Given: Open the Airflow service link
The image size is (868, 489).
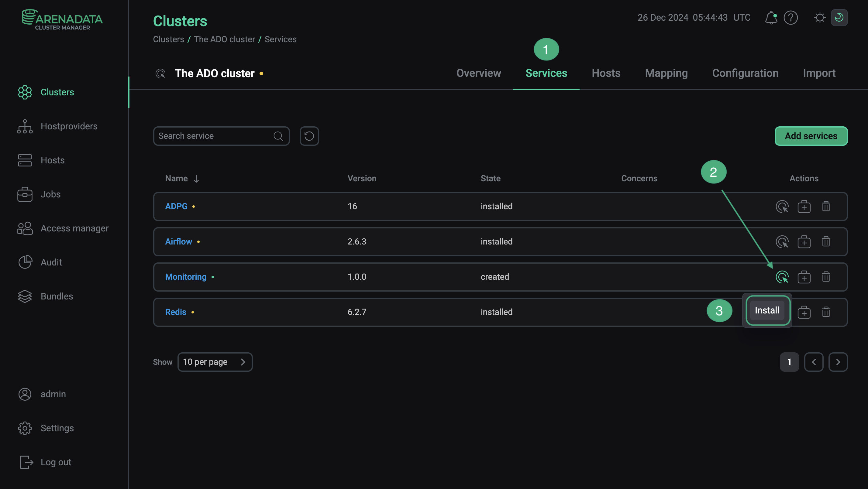Looking at the screenshot, I should click(x=178, y=241).
